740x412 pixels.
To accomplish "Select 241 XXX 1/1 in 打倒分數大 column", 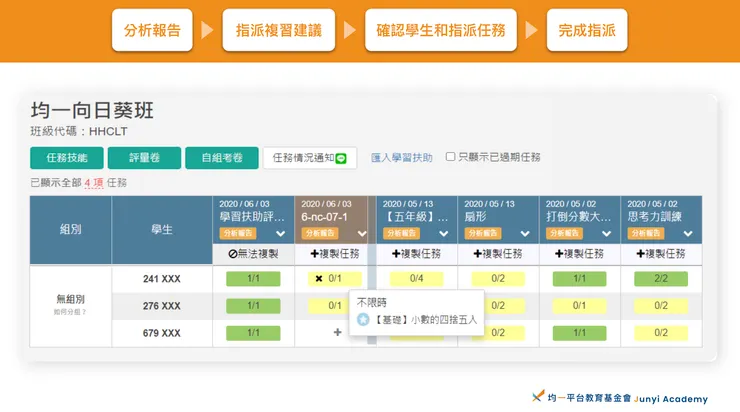I will click(x=580, y=279).
